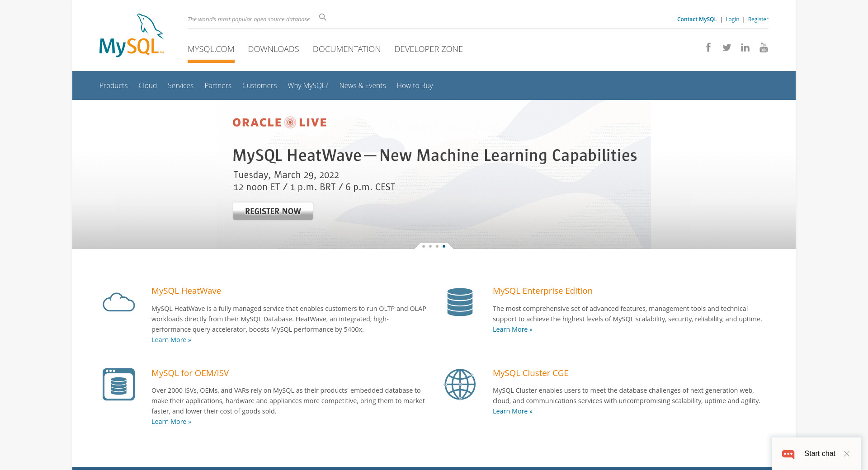Viewport: 868px width, 470px height.
Task: Open the MySQL HeatWave Learn More link
Action: tap(171, 340)
